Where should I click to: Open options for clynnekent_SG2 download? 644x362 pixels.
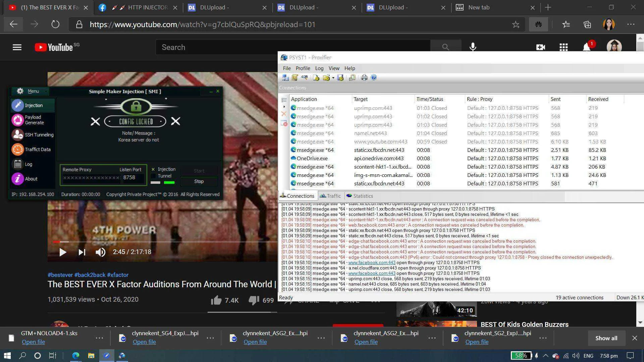tap(543, 338)
